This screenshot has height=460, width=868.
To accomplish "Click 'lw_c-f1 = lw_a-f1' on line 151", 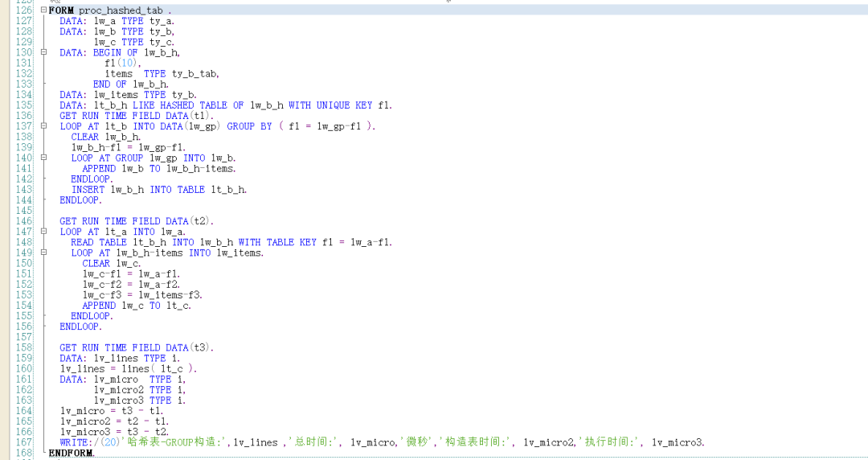I will point(130,273).
